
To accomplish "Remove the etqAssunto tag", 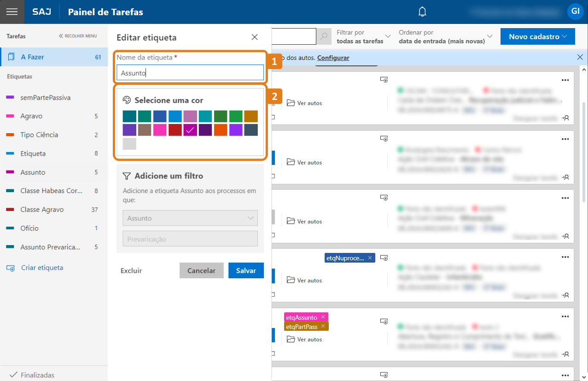I will (323, 317).
